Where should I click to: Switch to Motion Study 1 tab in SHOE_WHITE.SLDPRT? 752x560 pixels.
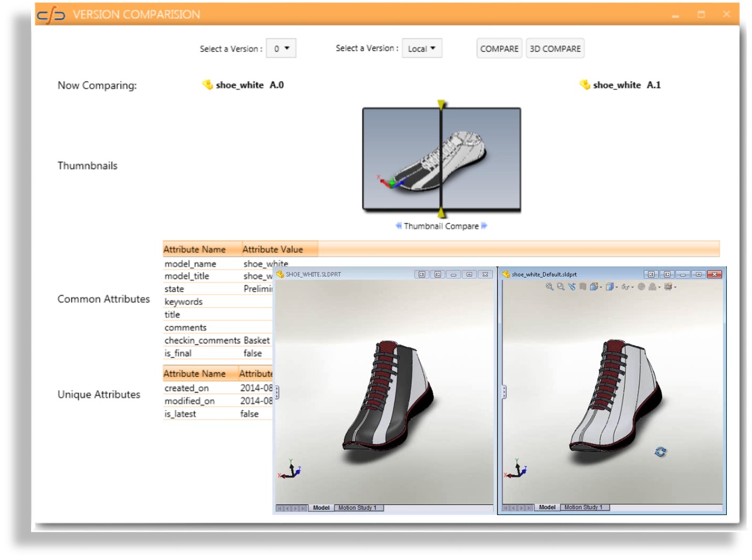[x=358, y=508]
